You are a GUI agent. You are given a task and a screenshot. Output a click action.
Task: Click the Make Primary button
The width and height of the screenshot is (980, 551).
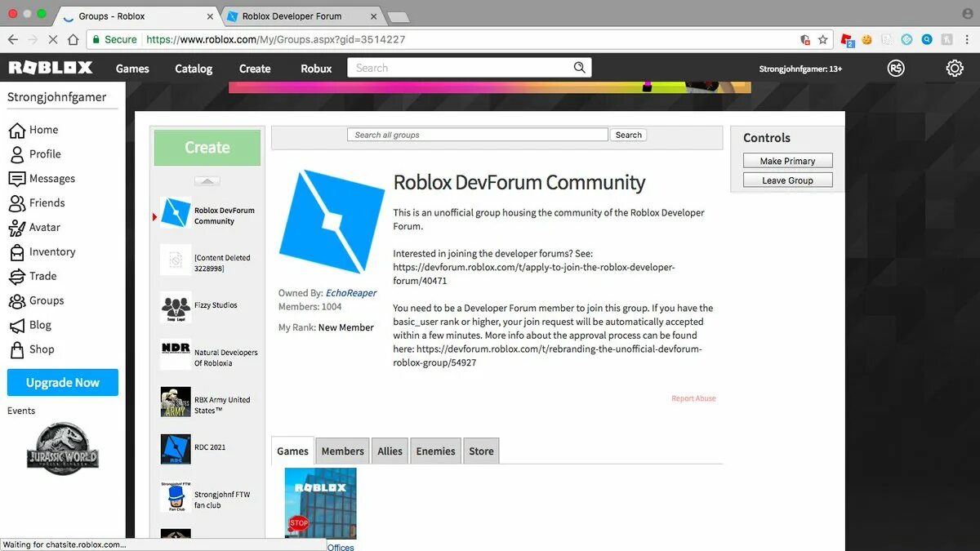click(788, 161)
